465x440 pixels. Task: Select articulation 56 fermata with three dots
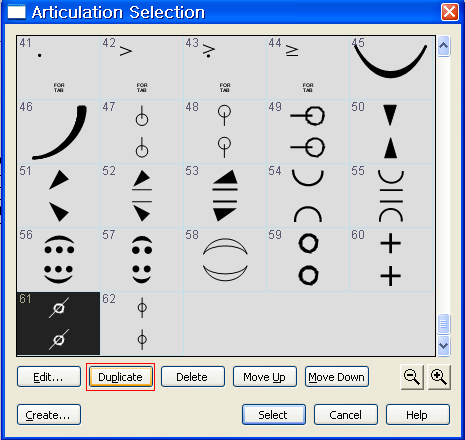coord(59,260)
